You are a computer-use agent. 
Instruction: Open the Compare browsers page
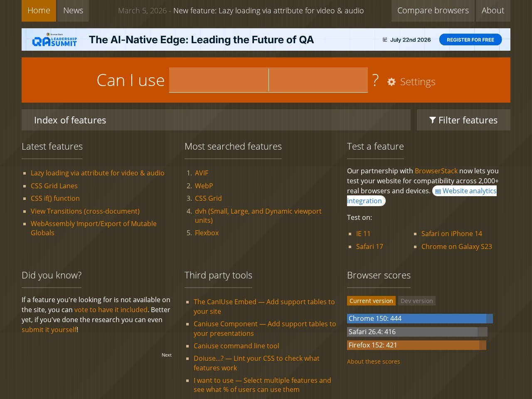click(433, 11)
